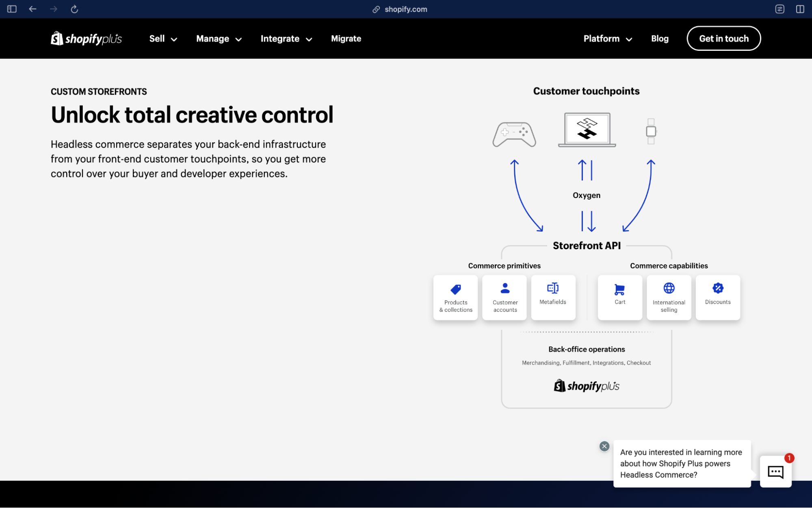Click the Metafields icon
Image resolution: width=812 pixels, height=508 pixels.
tap(553, 288)
